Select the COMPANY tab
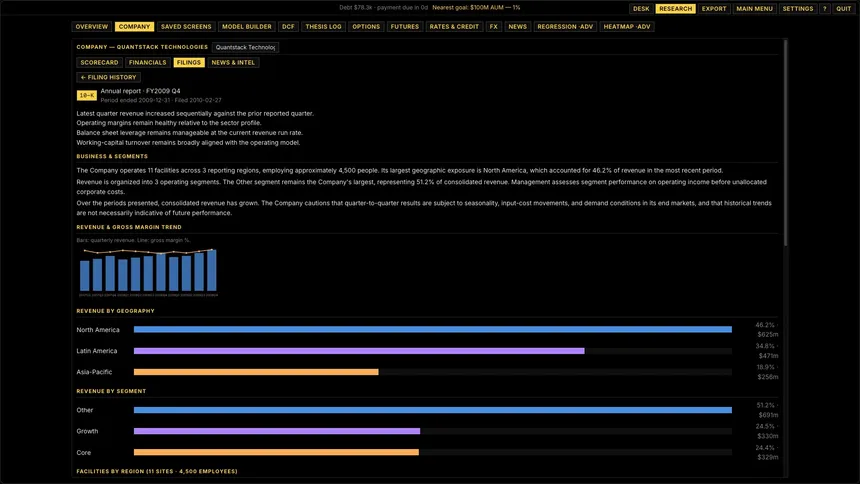This screenshot has height=484, width=860. [x=134, y=26]
